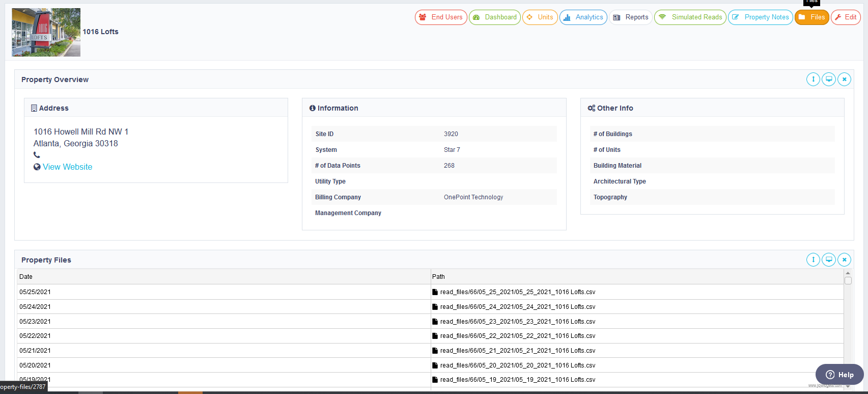The image size is (868, 394).
Task: Click the Property Files scrollbar up arrow
Action: pyautogui.click(x=848, y=273)
